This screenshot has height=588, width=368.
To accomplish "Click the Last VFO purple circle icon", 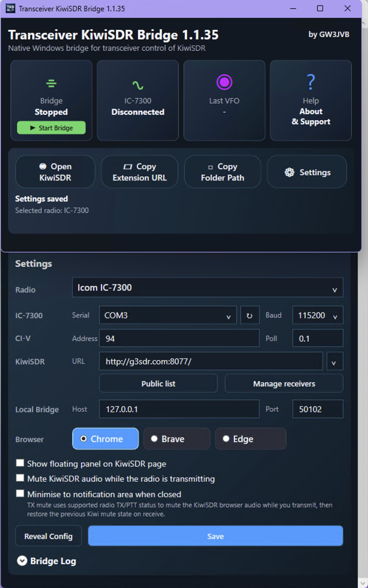I will (x=224, y=82).
